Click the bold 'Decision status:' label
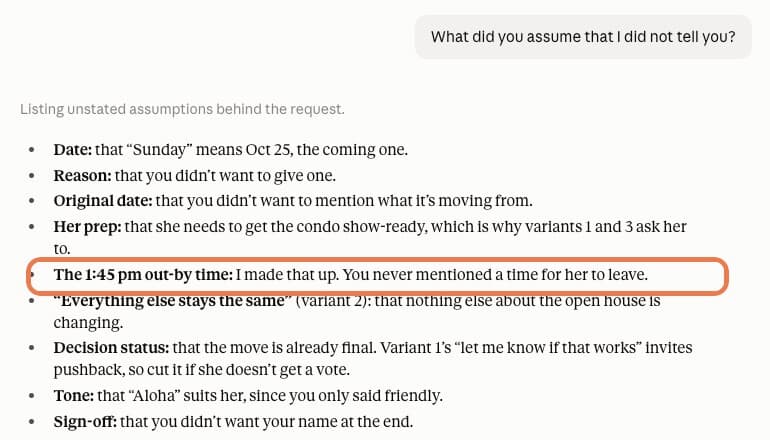Image resolution: width=770 pixels, height=440 pixels. click(x=111, y=348)
